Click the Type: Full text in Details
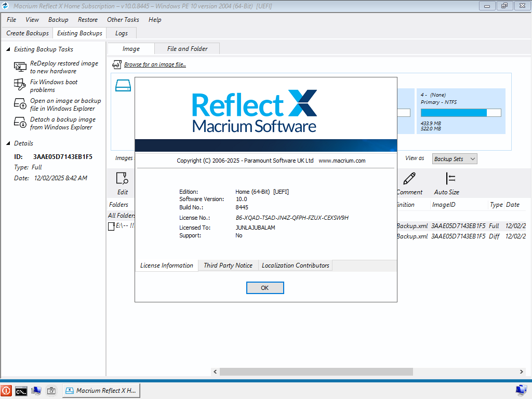 pyautogui.click(x=28, y=167)
